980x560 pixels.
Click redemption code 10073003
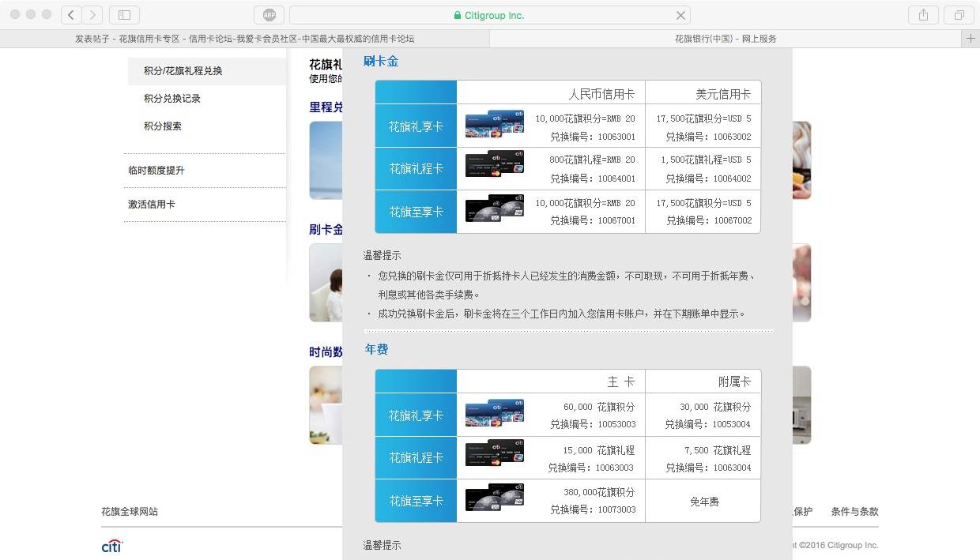(616, 509)
